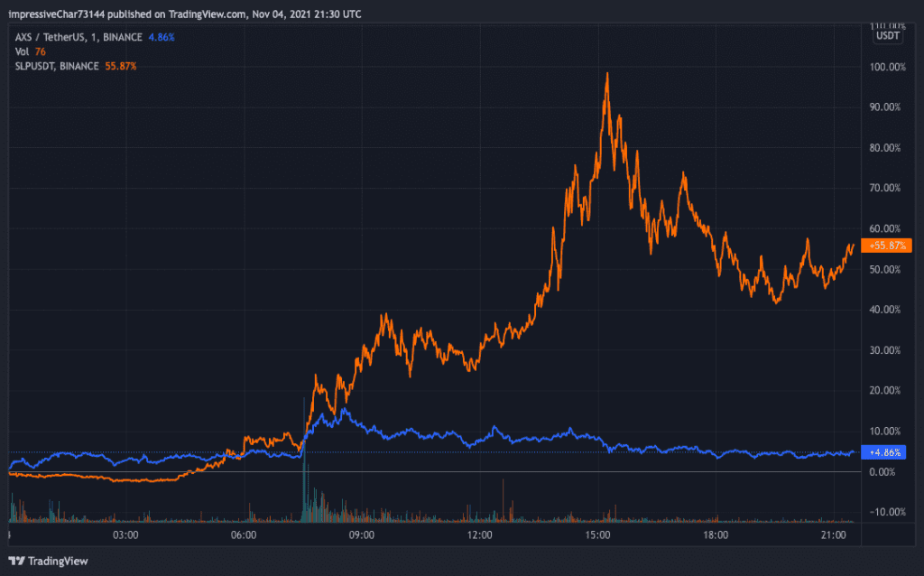Click the orange +55.87% price label
This screenshot has width=924, height=576.
(x=888, y=246)
